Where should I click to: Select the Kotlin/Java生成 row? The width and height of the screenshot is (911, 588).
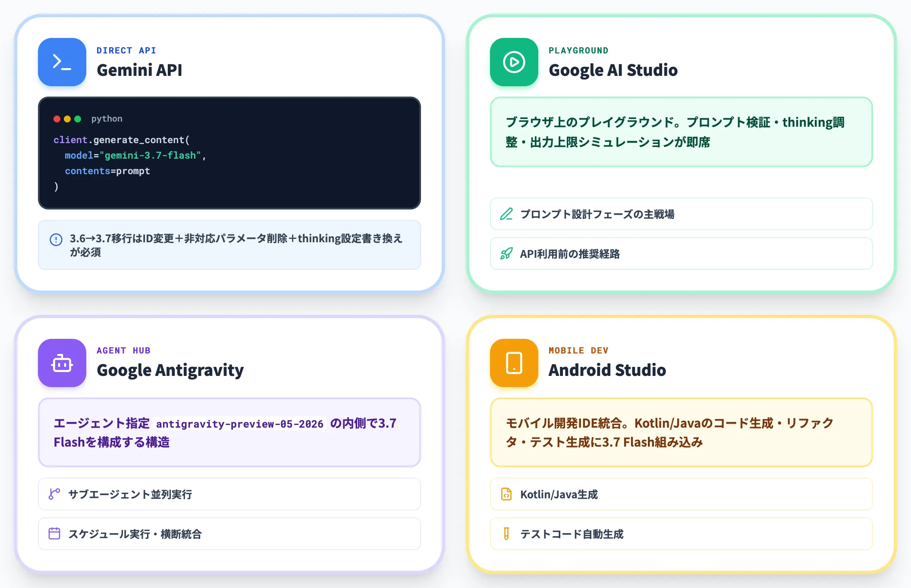click(682, 494)
